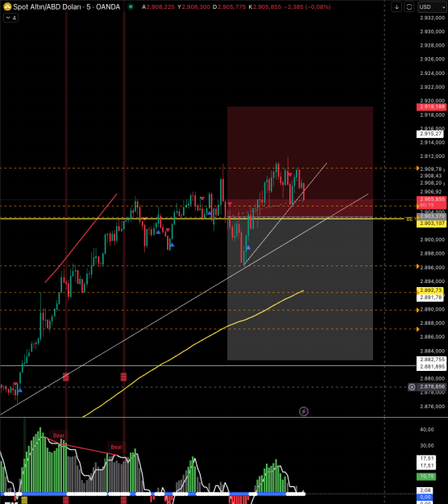The height and width of the screenshot is (504, 448).
Task: Click the down-arrow button next to USD
Action: coord(396,6)
